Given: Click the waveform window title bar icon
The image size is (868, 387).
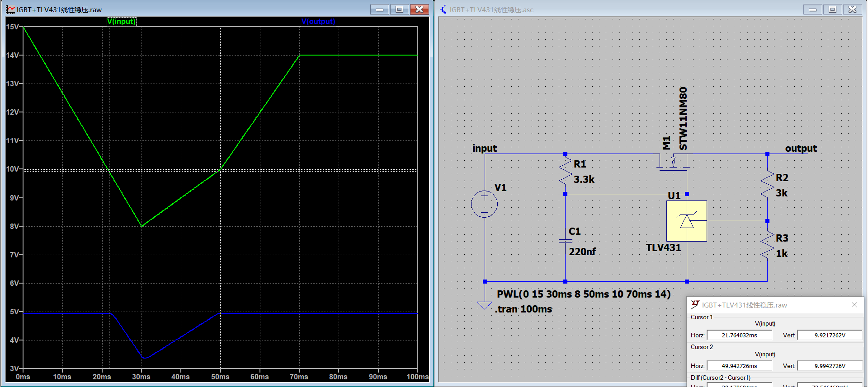Looking at the screenshot, I should click(10, 9).
